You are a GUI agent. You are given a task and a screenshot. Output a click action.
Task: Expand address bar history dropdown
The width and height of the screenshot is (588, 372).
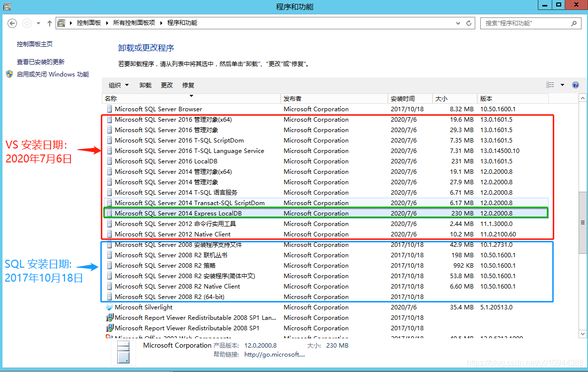458,23
